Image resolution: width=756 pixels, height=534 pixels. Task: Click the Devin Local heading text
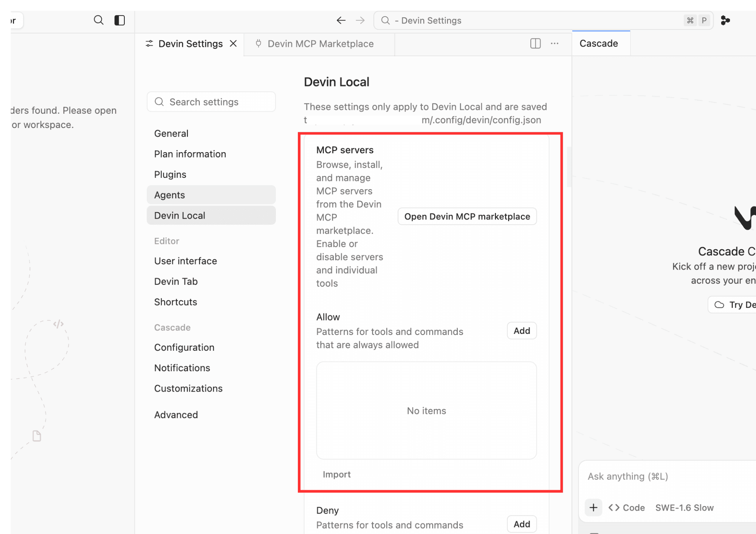336,82
